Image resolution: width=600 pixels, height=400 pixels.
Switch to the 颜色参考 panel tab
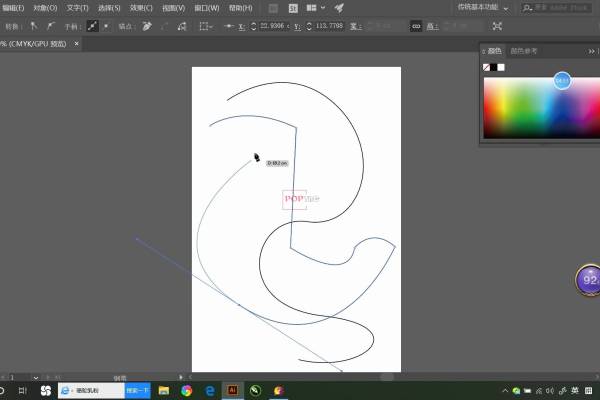(523, 51)
